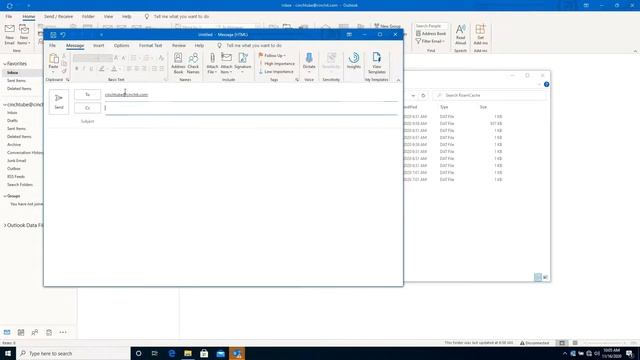The height and width of the screenshot is (360, 640).
Task: Open Microsoft Store from the taskbar
Action: tap(204, 353)
